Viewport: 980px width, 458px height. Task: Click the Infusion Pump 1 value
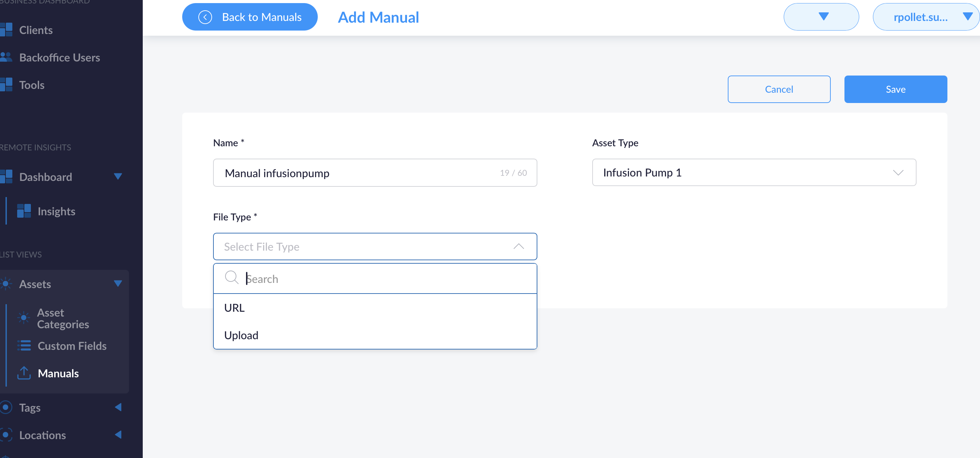tap(642, 172)
